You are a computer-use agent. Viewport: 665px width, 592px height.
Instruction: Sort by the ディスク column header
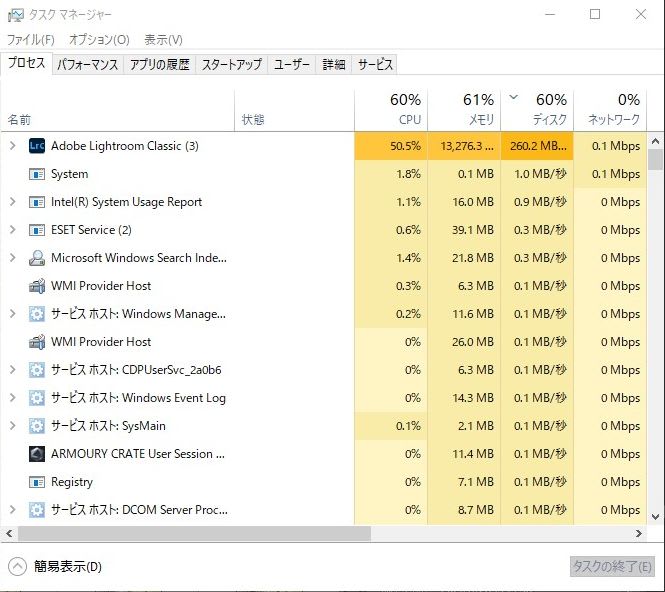tap(537, 110)
